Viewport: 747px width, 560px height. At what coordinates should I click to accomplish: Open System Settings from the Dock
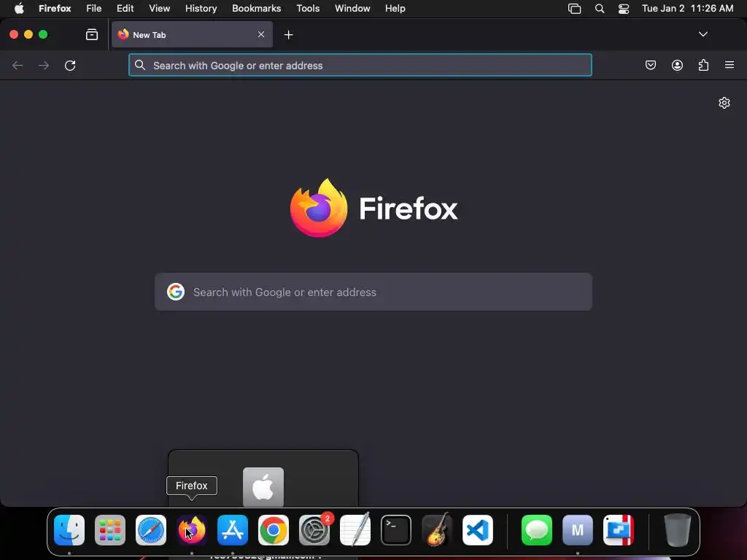tap(314, 530)
